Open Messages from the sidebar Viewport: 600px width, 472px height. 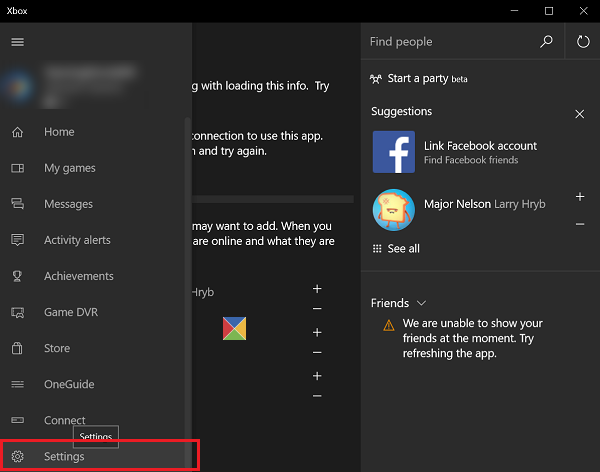[x=68, y=204]
